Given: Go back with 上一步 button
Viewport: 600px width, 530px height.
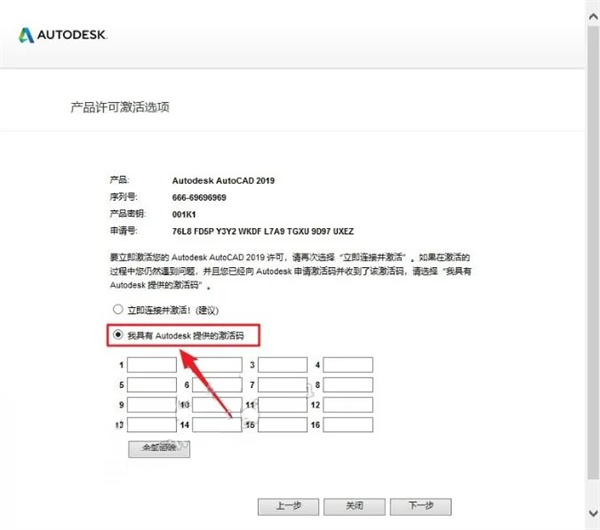Looking at the screenshot, I should 288,506.
